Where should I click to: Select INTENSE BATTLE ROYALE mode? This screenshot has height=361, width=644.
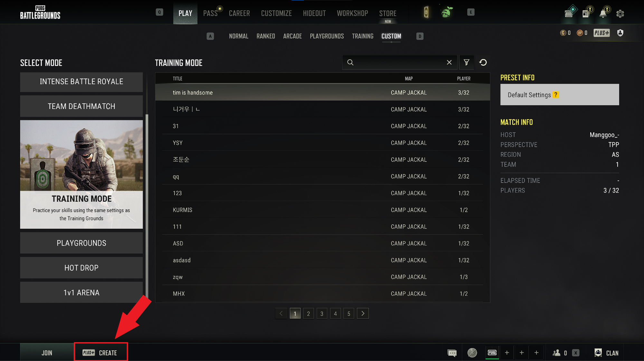coord(81,82)
